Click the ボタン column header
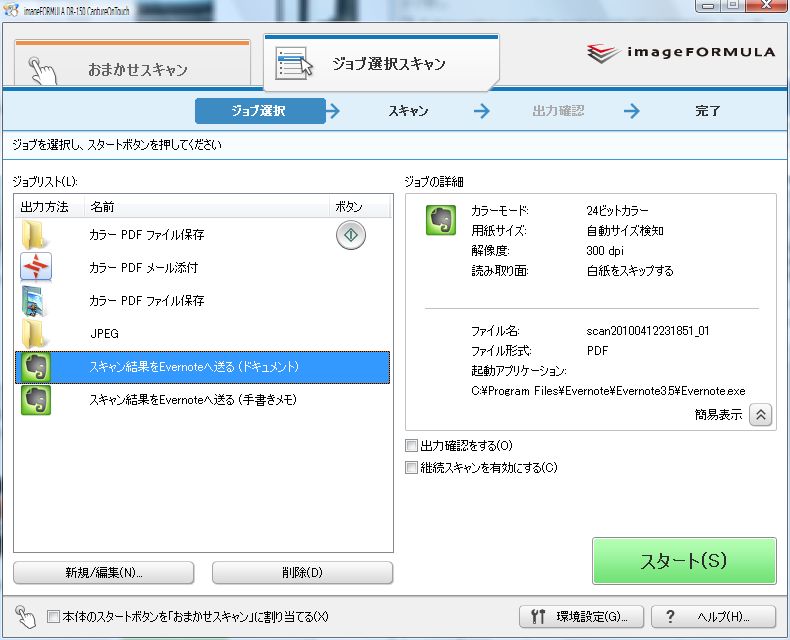 360,207
